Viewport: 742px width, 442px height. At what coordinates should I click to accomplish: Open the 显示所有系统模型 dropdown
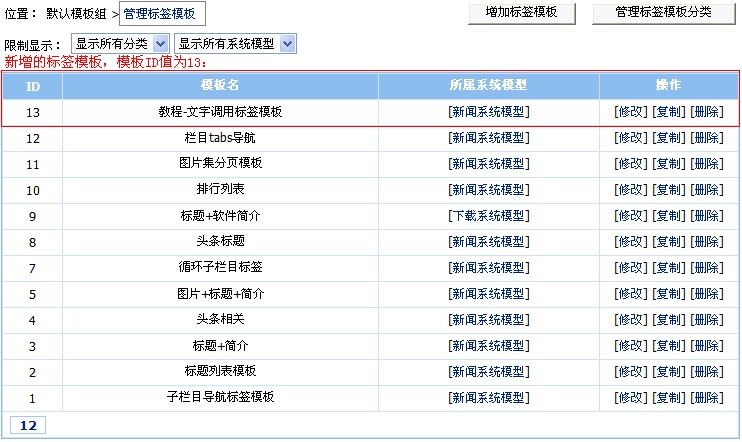(x=235, y=44)
